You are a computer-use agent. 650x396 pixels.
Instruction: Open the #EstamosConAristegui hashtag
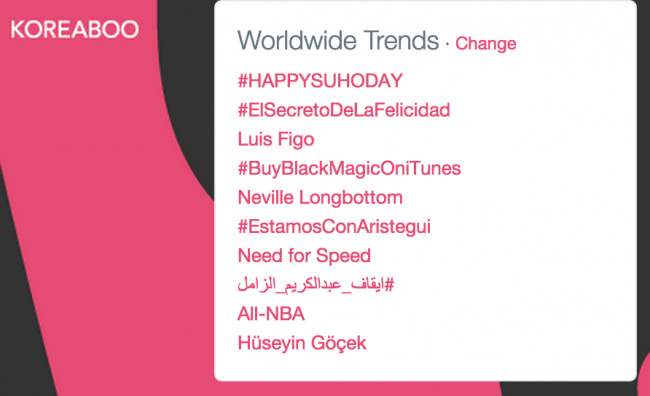tap(334, 227)
